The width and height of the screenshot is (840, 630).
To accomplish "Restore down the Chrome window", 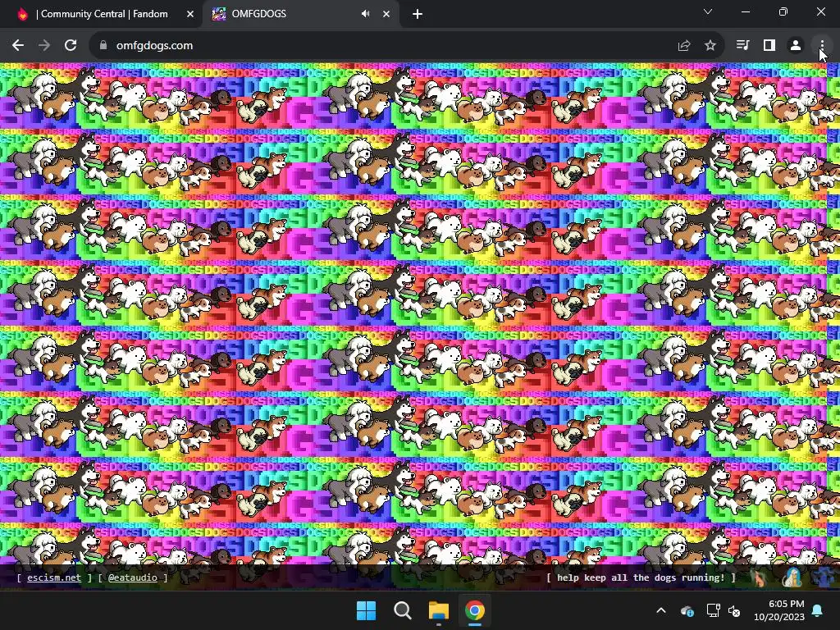I will coord(783,11).
